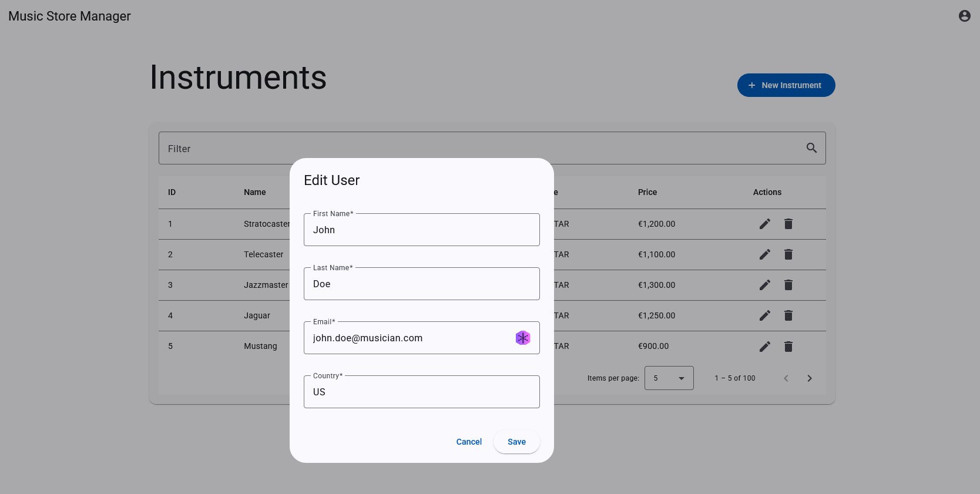The height and width of the screenshot is (494, 980).
Task: Click the First Name input field
Action: coord(422,230)
